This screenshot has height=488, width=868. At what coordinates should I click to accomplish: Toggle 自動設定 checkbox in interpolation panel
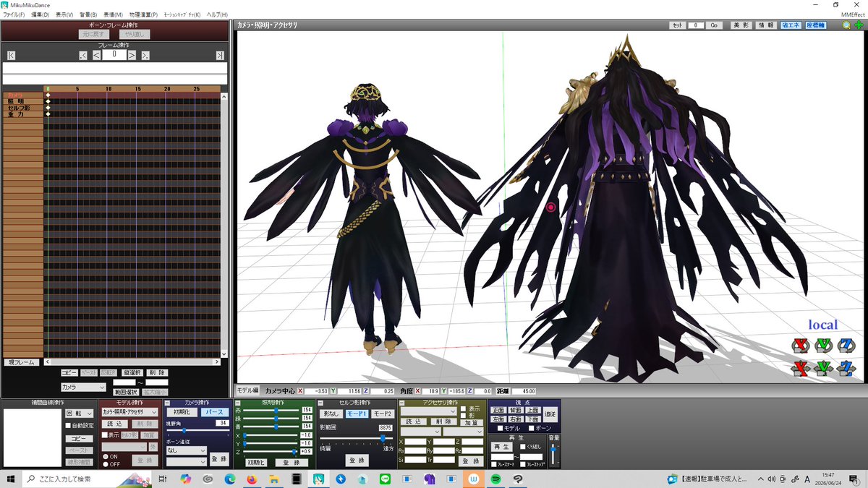68,426
